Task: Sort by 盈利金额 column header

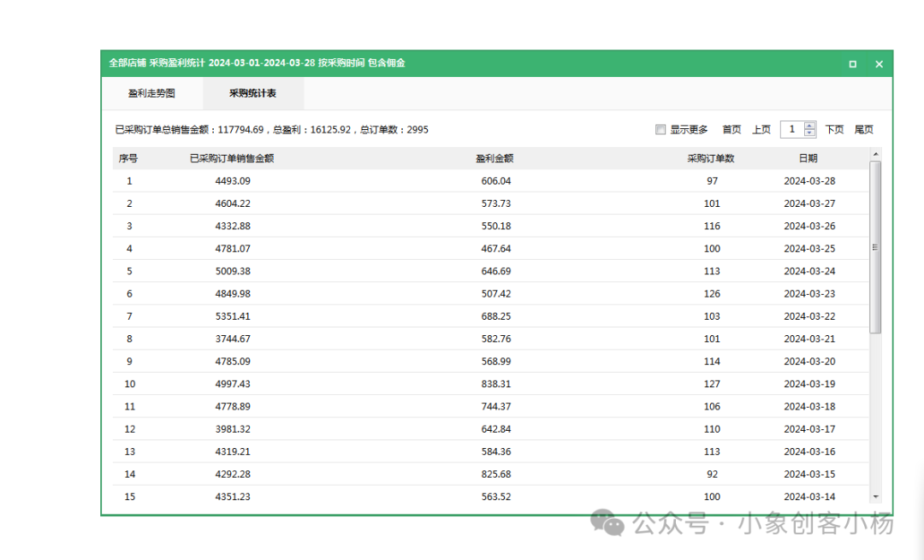Action: (495, 158)
